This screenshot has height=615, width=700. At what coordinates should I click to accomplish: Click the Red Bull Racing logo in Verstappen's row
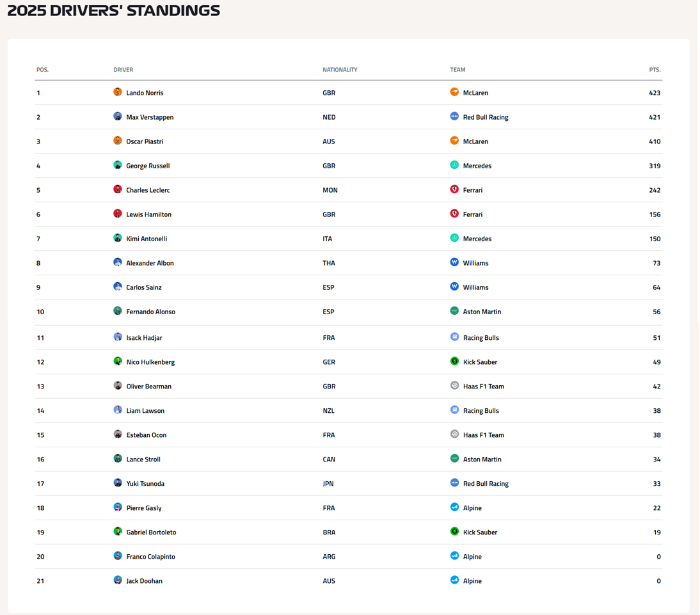click(454, 116)
